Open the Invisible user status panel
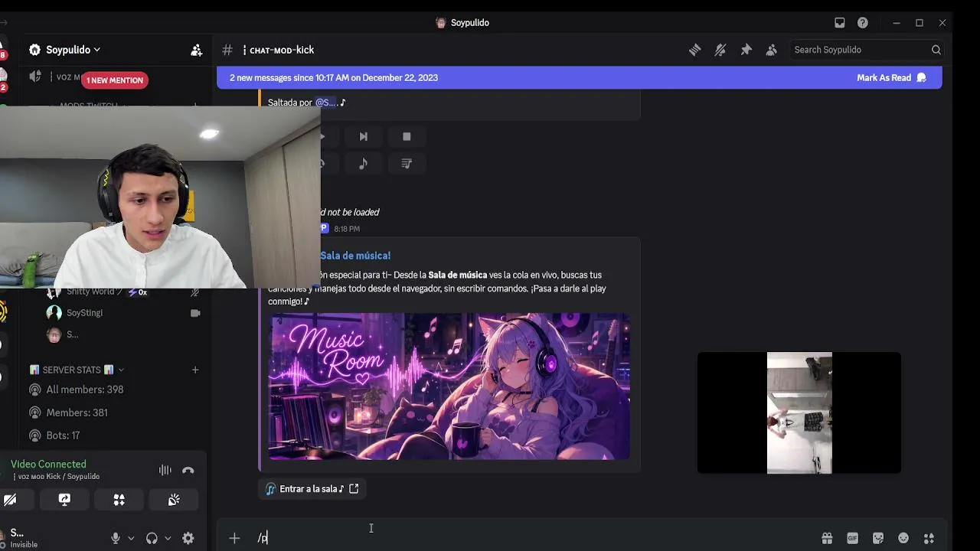 click(24, 538)
